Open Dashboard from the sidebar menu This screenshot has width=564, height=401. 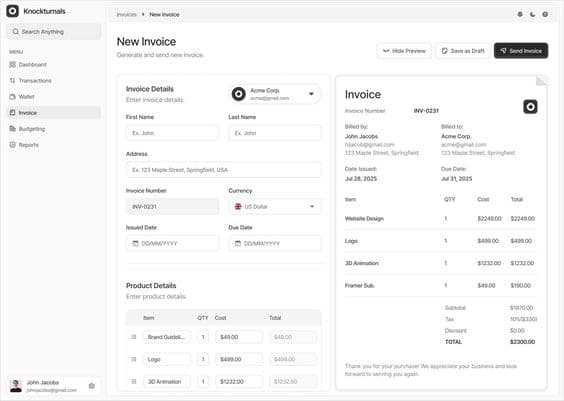coord(54,64)
